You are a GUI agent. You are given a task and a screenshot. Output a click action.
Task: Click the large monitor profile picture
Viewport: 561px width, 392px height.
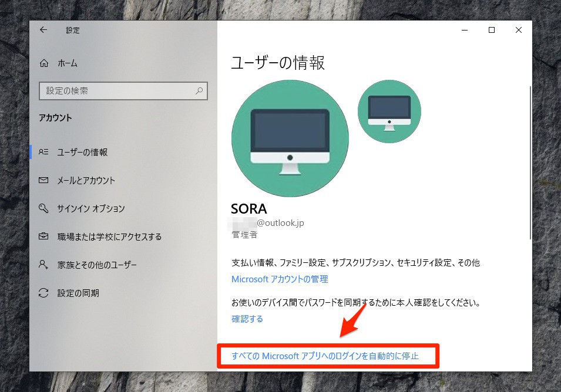[x=290, y=138]
